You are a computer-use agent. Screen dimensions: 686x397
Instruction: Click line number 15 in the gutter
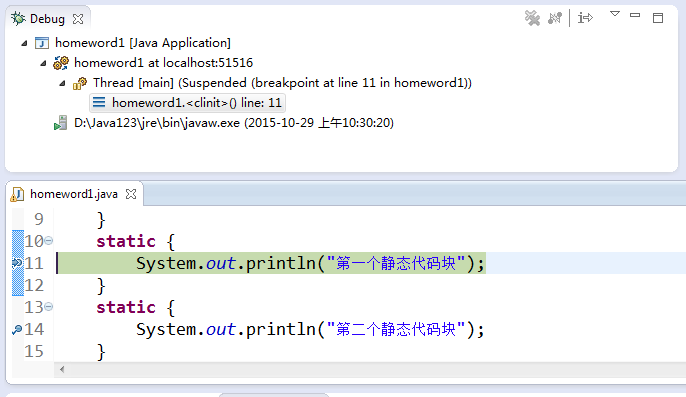pos(34,351)
